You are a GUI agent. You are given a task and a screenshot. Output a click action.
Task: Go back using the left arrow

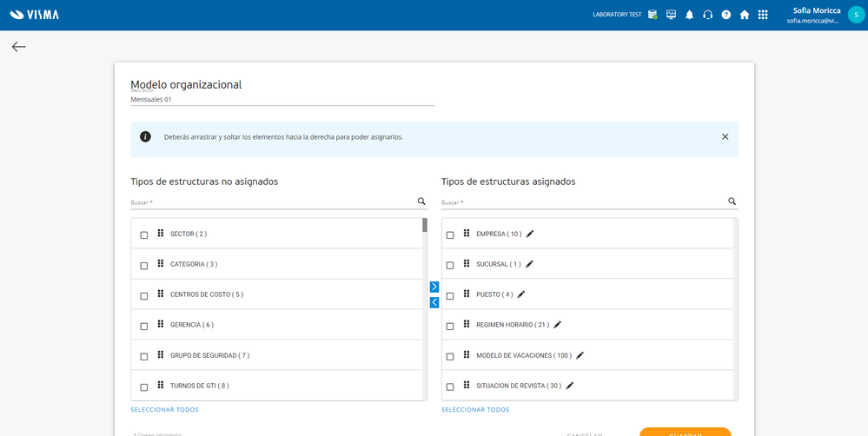pyautogui.click(x=19, y=47)
